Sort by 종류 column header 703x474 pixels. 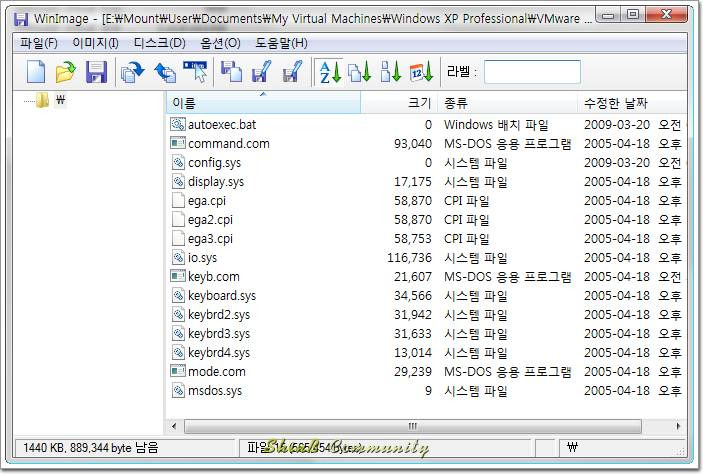click(x=508, y=103)
